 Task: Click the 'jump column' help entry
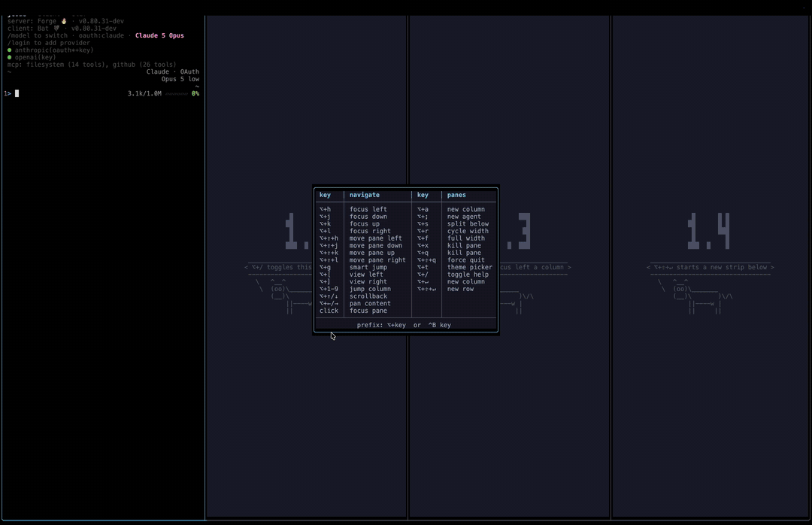(x=370, y=289)
